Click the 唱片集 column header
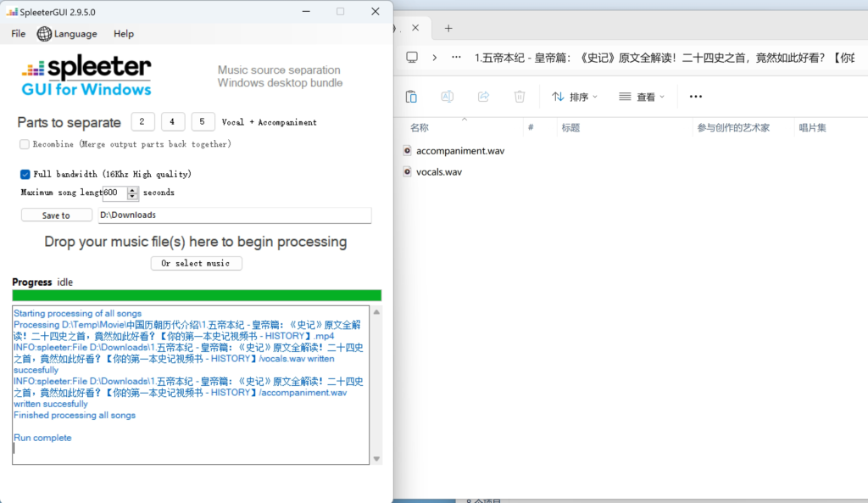868x503 pixels. coord(812,128)
